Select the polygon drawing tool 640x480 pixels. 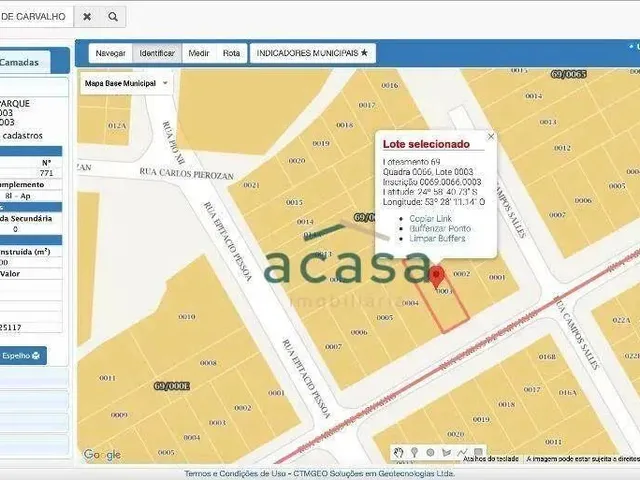coord(446,452)
